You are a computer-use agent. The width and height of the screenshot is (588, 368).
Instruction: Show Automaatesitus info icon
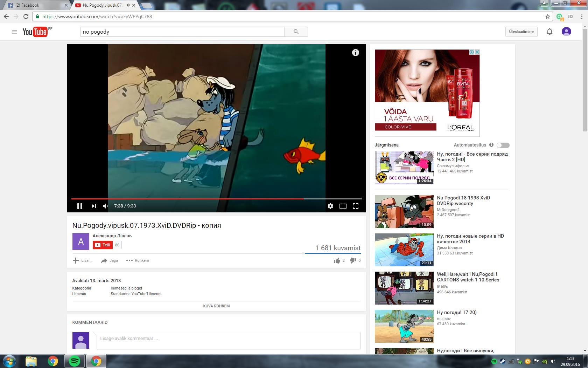tap(491, 145)
